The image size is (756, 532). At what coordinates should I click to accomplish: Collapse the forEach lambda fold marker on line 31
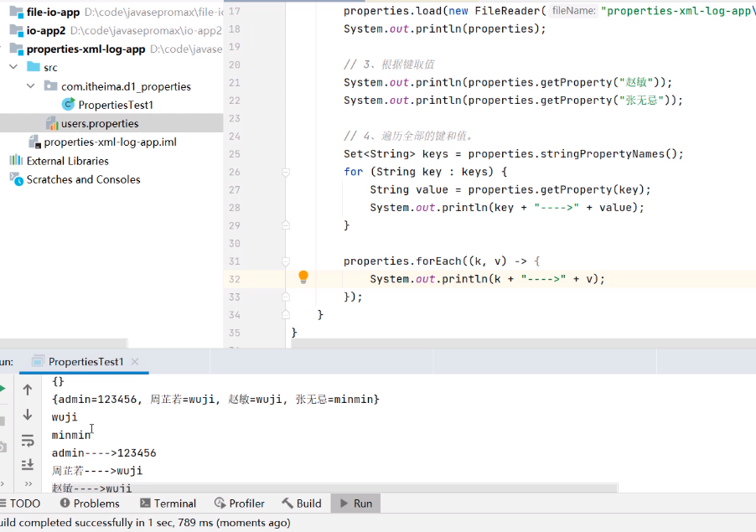[x=286, y=261]
